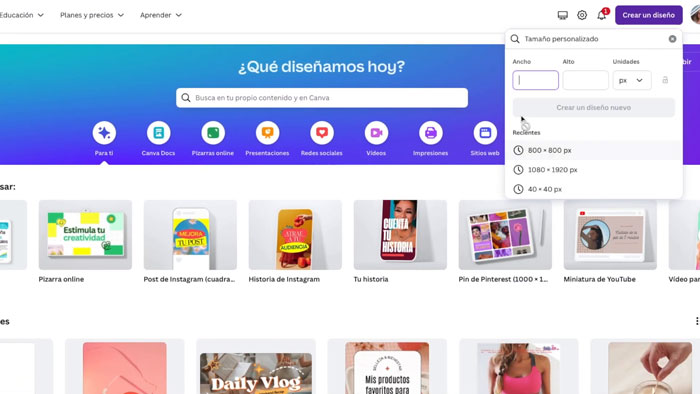Open the fitness woman recent design
Image resolution: width=700 pixels, height=394 pixels.
click(519, 366)
